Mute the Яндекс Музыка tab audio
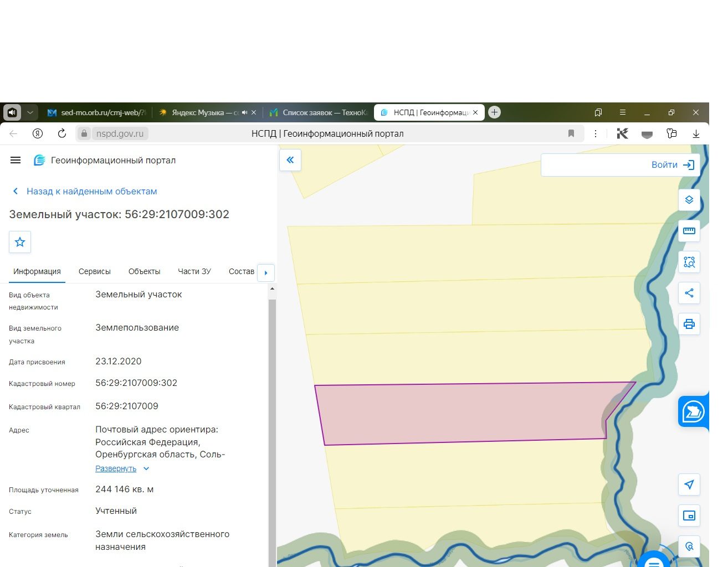The width and height of the screenshot is (728, 567). 244,112
